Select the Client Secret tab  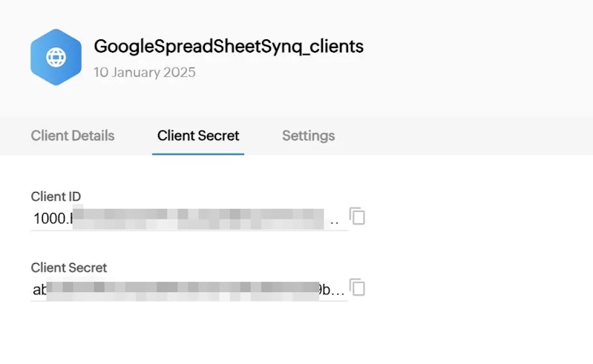198,136
